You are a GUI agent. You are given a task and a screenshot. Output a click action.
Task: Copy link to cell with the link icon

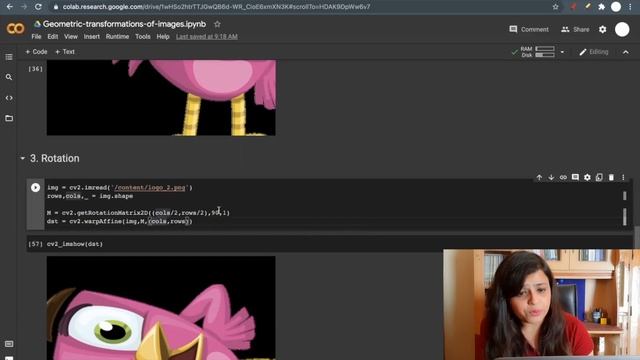tap(563, 178)
